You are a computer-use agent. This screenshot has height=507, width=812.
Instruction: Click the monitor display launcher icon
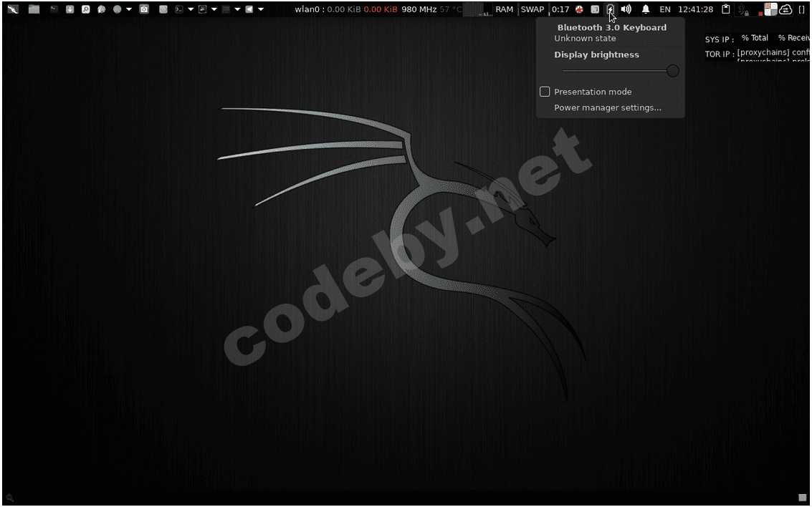[x=203, y=9]
